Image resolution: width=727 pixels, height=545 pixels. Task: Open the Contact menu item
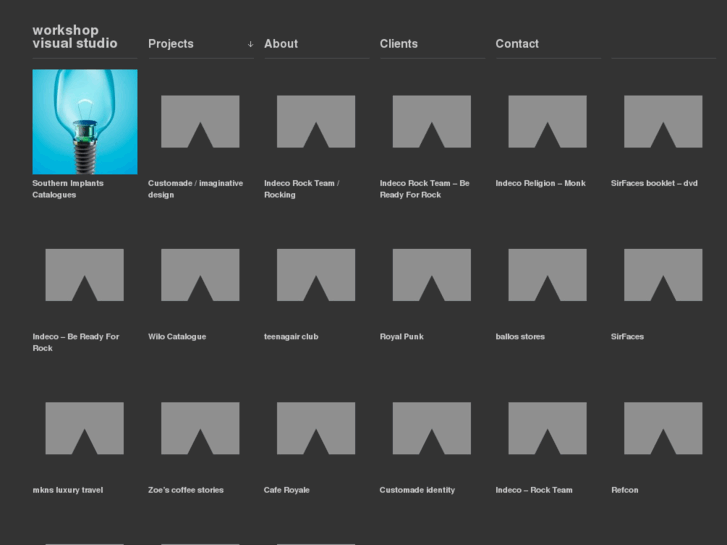click(x=517, y=44)
